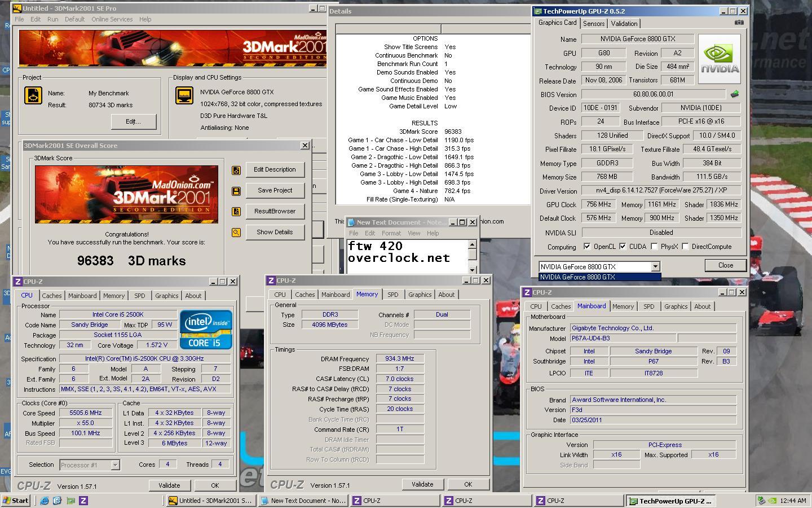The height and width of the screenshot is (508, 812).
Task: Open the Safely Remove Hardware tray icon
Action: tap(762, 501)
